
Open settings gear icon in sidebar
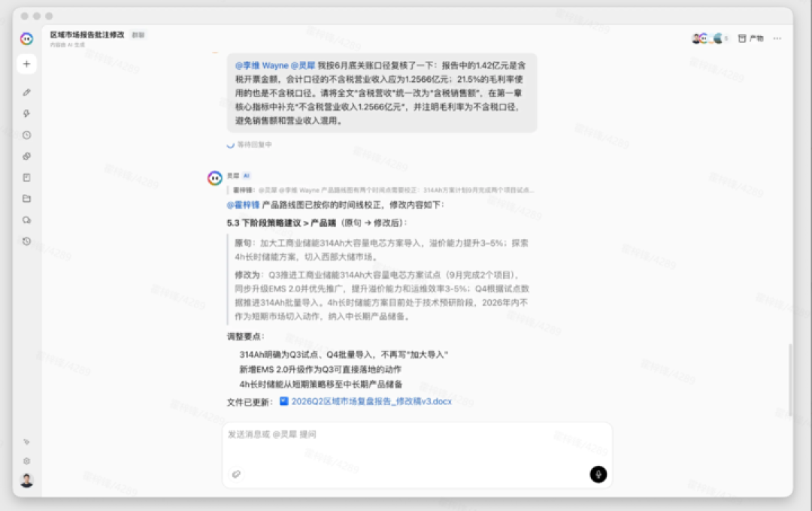click(26, 461)
